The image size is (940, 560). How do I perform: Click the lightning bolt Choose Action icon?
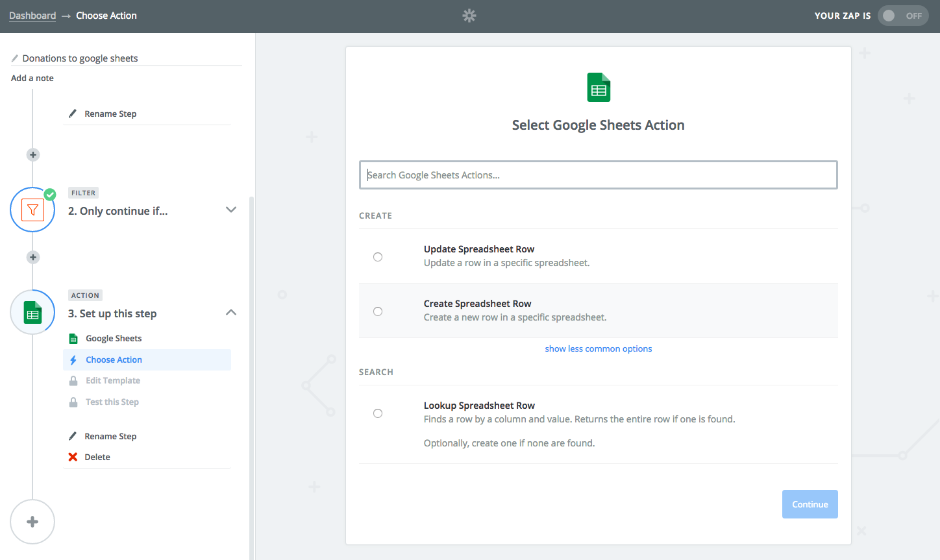click(73, 360)
